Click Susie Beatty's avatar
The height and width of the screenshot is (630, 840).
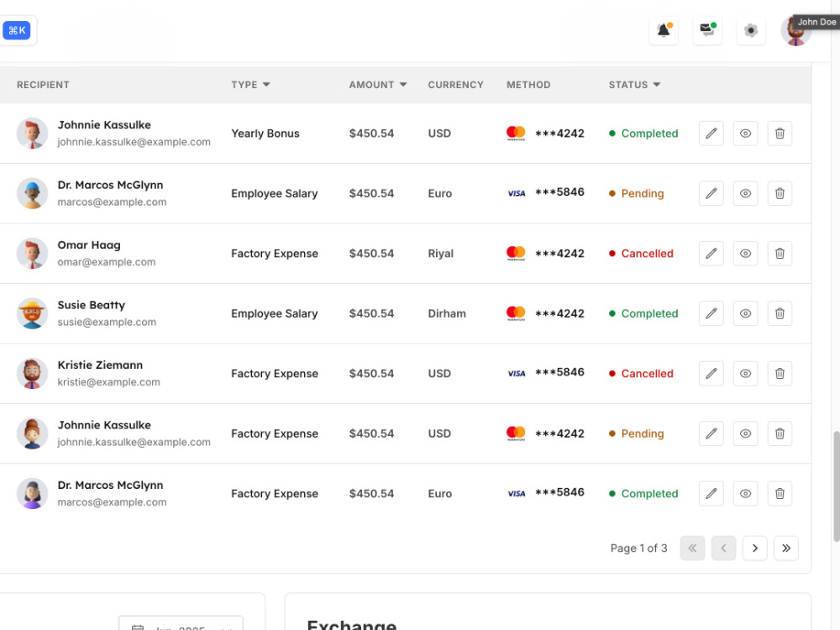coord(32,313)
